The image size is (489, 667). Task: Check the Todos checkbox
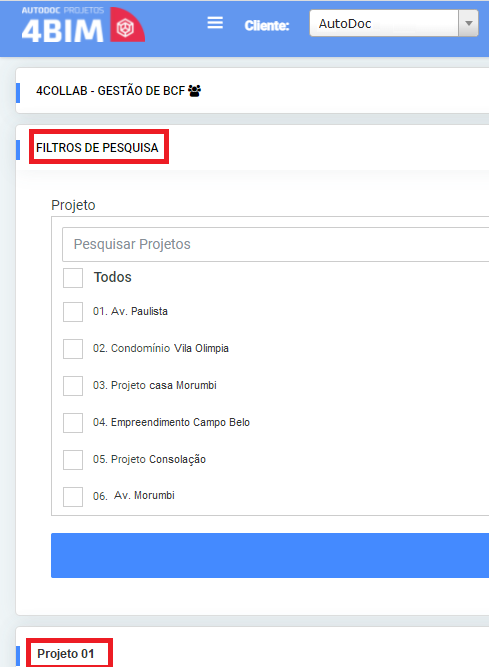73,278
